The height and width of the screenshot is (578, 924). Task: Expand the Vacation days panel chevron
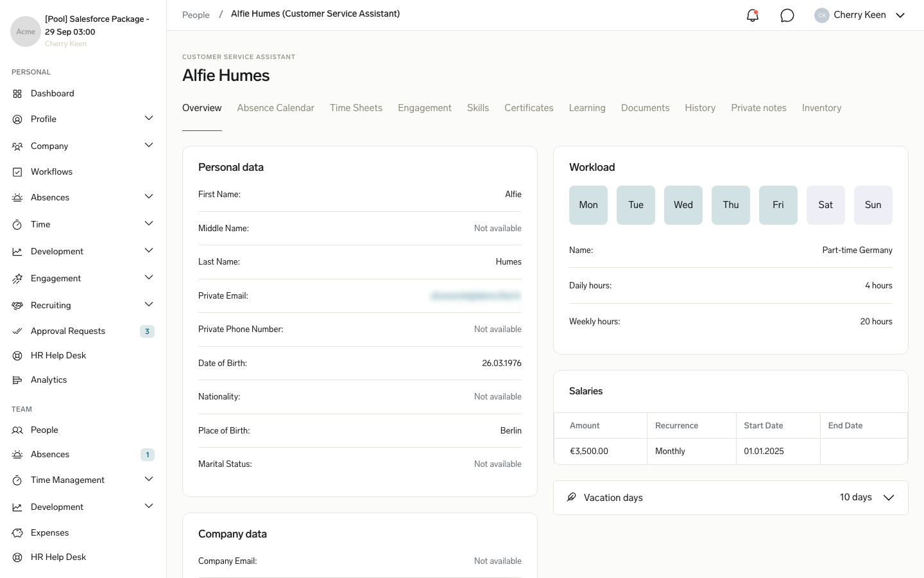(x=889, y=498)
